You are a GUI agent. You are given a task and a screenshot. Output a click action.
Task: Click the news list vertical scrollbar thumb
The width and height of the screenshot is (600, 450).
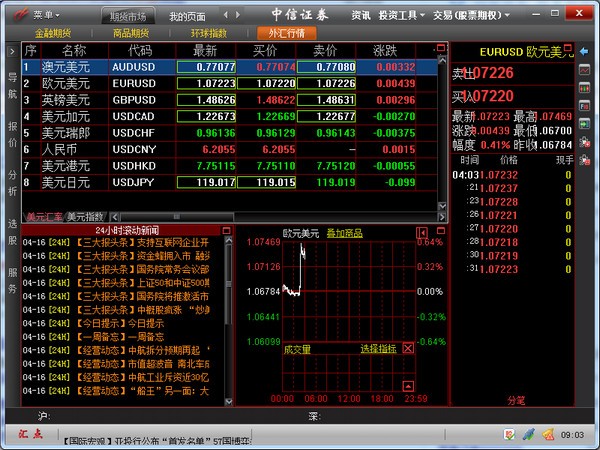pyautogui.click(x=228, y=284)
